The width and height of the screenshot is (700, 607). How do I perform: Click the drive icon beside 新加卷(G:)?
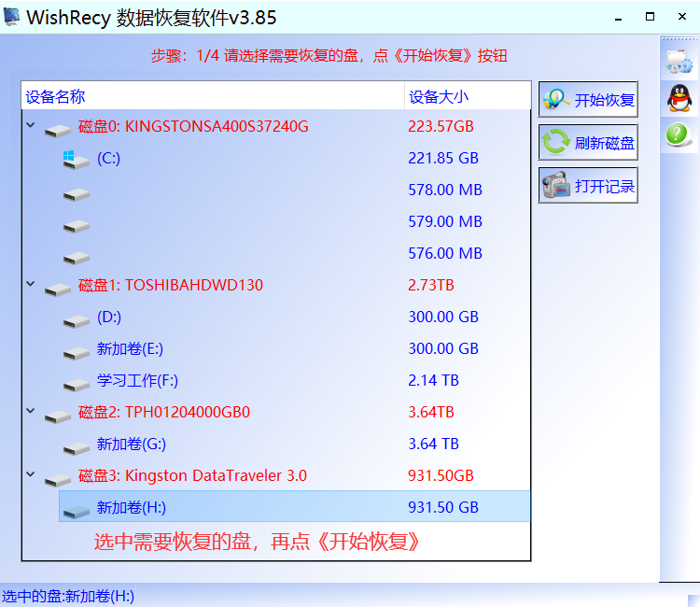coord(77,448)
